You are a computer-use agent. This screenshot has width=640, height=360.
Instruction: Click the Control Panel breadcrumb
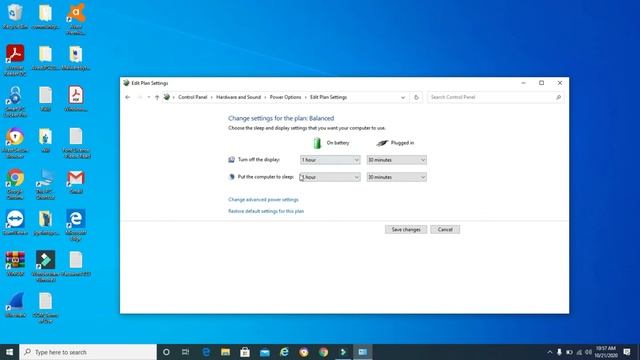pyautogui.click(x=193, y=97)
